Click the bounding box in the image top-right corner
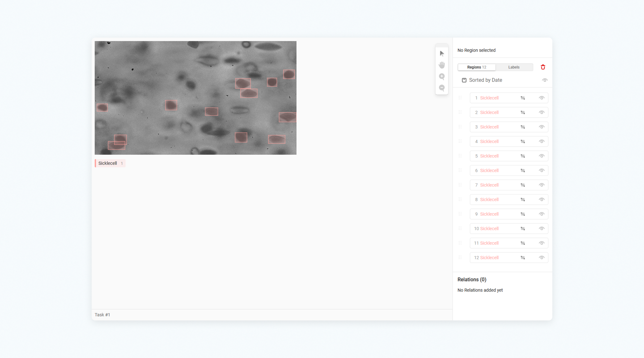This screenshot has width=644, height=358. coord(289,74)
